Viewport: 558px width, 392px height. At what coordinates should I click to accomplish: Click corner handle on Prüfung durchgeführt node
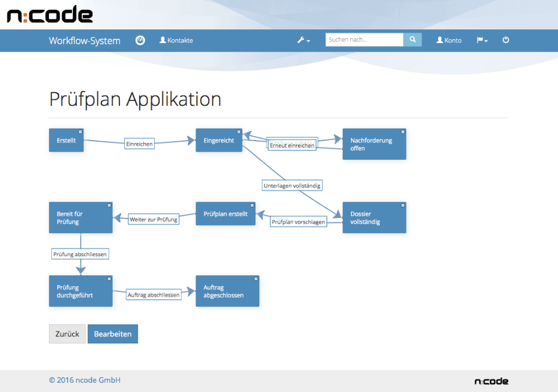click(x=109, y=279)
